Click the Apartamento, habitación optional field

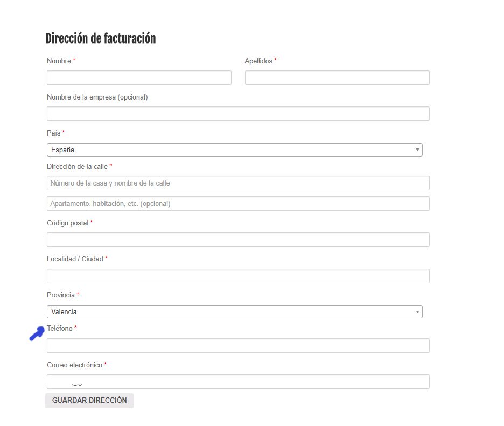coord(238,203)
